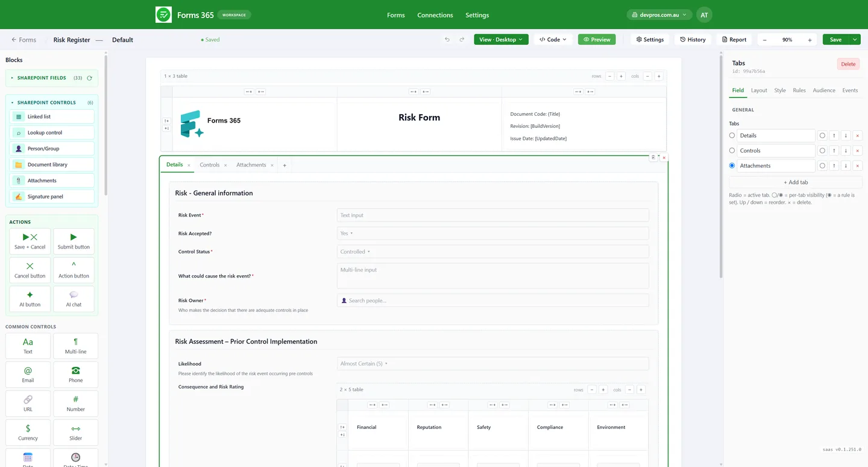The image size is (868, 467).
Task: Move the Details tab down in list
Action: 846,135
